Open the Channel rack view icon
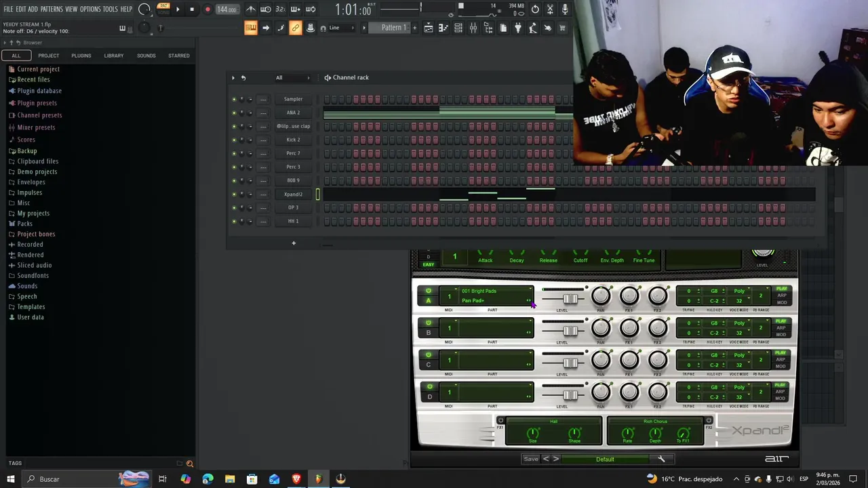Screen dimensions: 868x488 (x=458, y=28)
